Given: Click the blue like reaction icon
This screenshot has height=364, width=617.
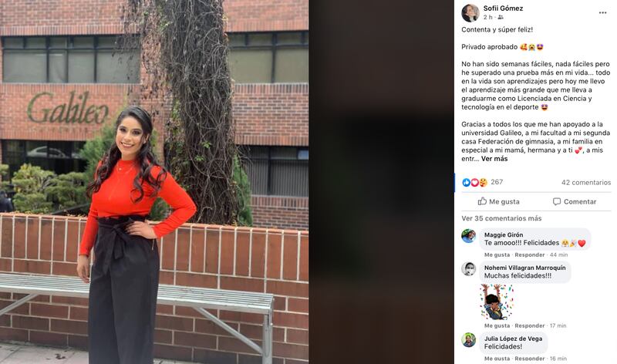Looking at the screenshot, I should (x=467, y=182).
